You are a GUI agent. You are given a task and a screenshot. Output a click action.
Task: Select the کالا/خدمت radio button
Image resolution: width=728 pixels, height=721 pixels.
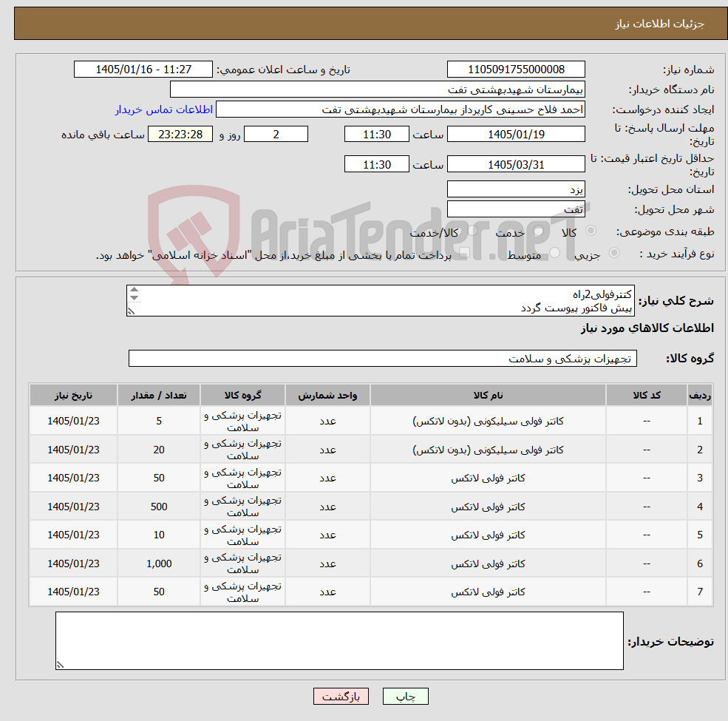pyautogui.click(x=472, y=231)
